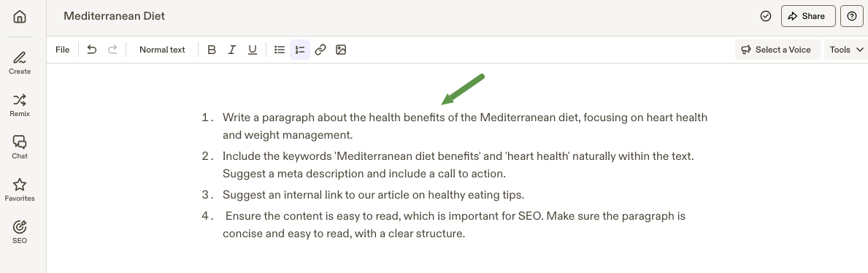Toggle Underline formatting
This screenshot has width=868, height=273.
click(253, 50)
